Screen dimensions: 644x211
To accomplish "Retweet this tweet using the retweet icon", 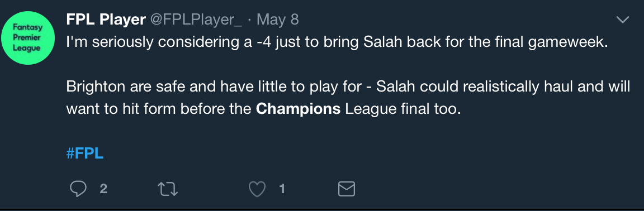I will point(168,189).
